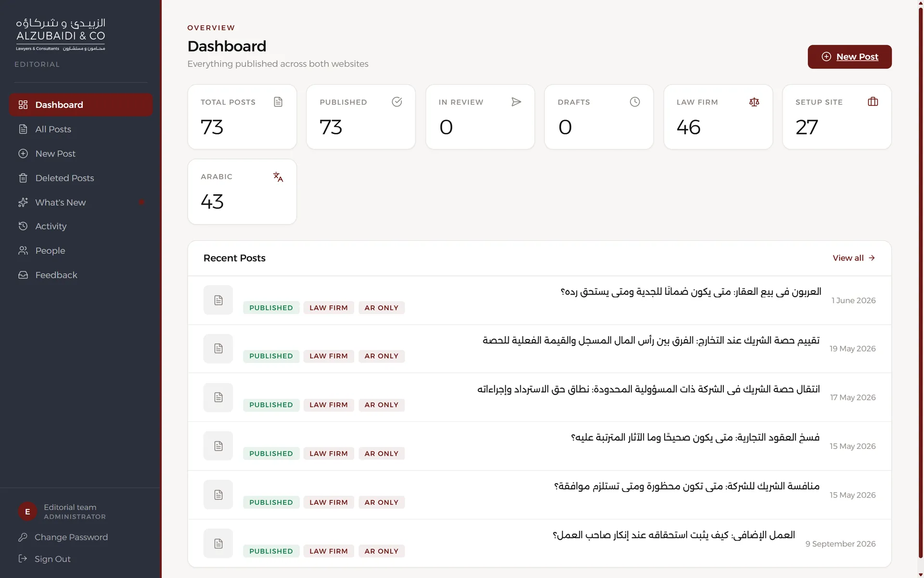
Task: Click the scales icon on Law Firm card
Action: click(754, 102)
